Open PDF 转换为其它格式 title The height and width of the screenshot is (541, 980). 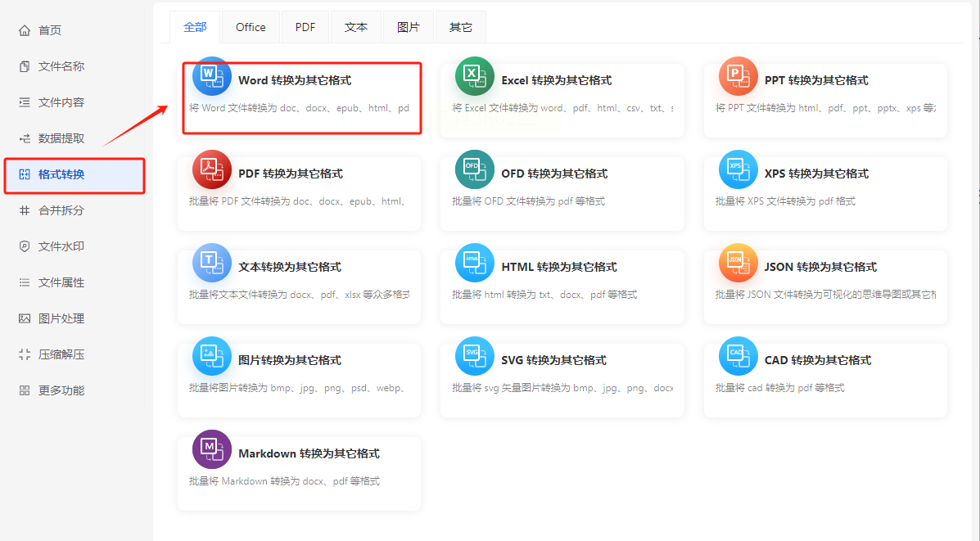coord(291,173)
